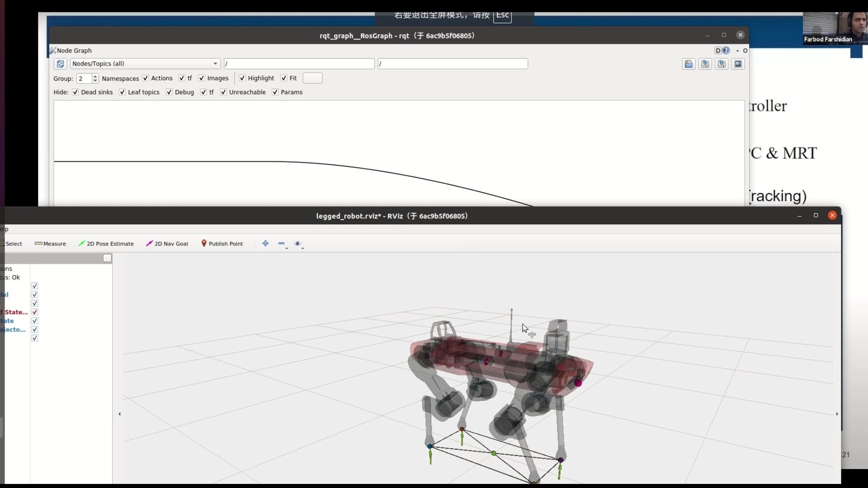Image resolution: width=868 pixels, height=488 pixels.
Task: Click the blue plus add-tool icon
Action: (x=265, y=244)
